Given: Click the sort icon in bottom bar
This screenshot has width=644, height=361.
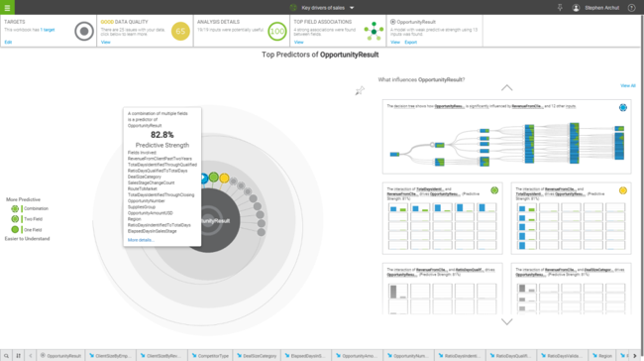Looking at the screenshot, I should (18, 356).
